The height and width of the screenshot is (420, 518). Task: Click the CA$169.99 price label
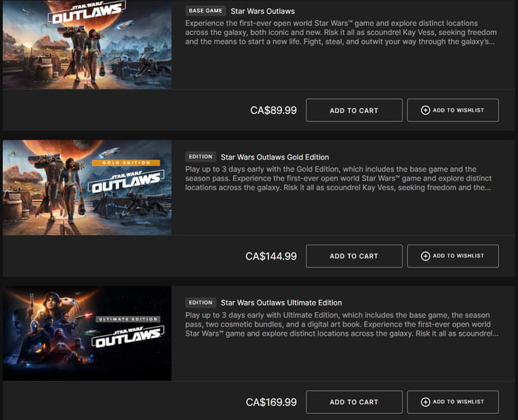pos(271,402)
